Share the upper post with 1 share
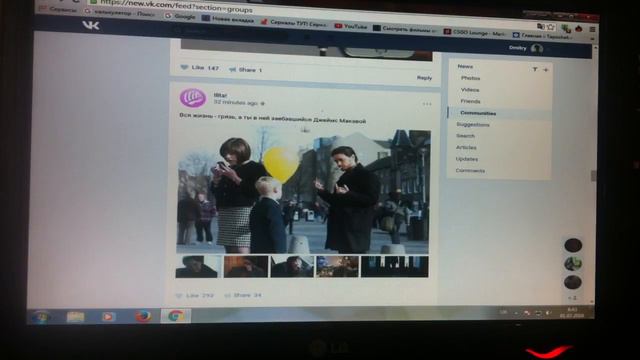The image size is (640, 360). 245,70
